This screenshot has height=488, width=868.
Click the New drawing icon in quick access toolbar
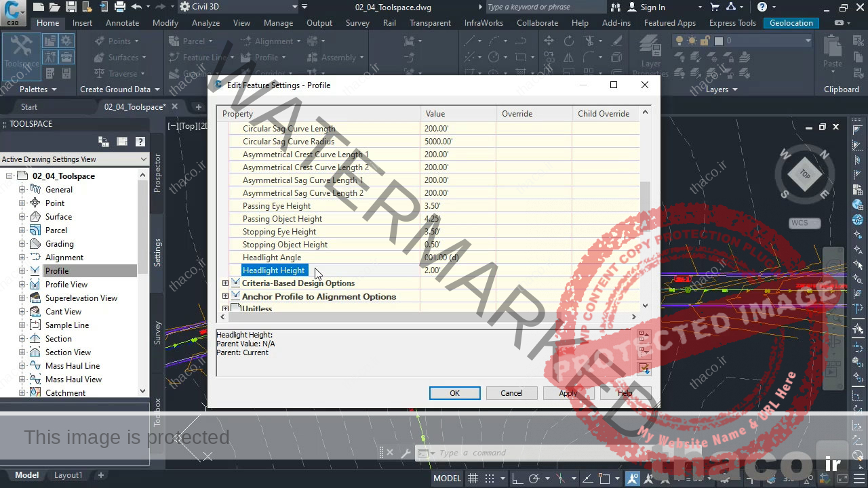pos(38,7)
